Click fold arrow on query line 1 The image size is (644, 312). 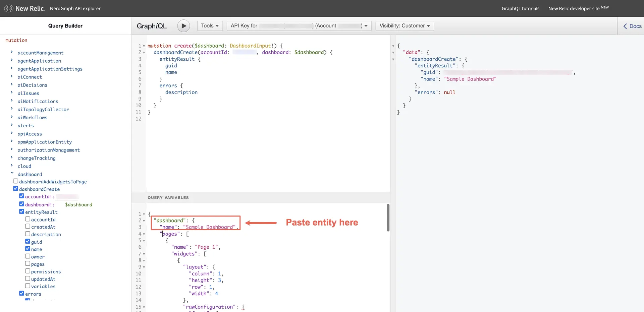144,46
